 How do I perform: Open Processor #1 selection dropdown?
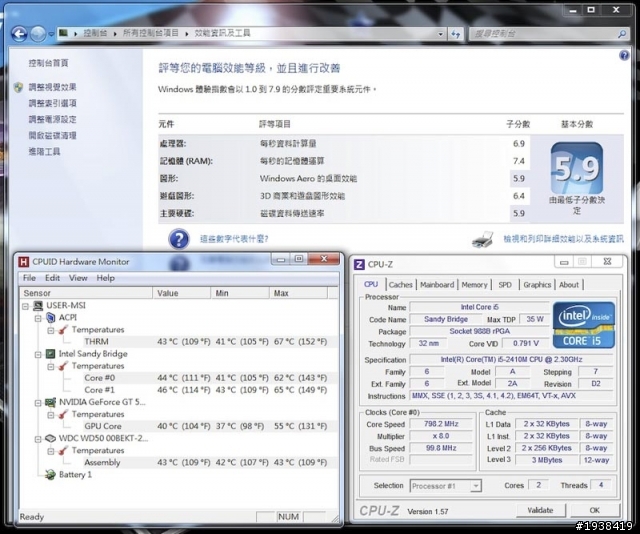tap(446, 486)
